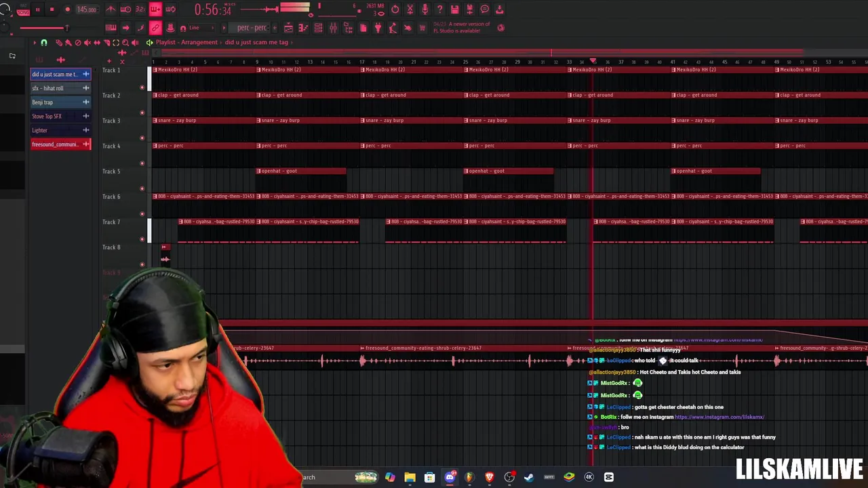Image resolution: width=868 pixels, height=488 pixels.
Task: Open the Mixer window icon
Action: click(333, 28)
